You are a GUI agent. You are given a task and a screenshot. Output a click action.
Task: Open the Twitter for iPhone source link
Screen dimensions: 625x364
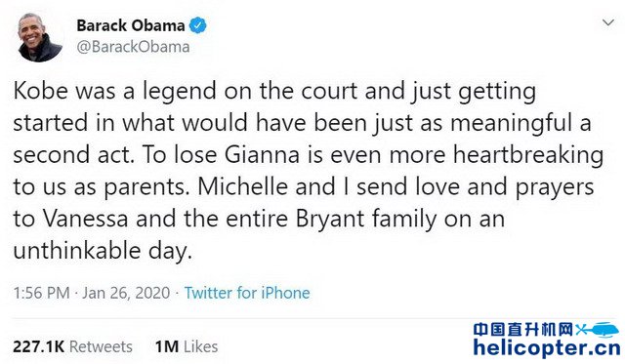(247, 293)
